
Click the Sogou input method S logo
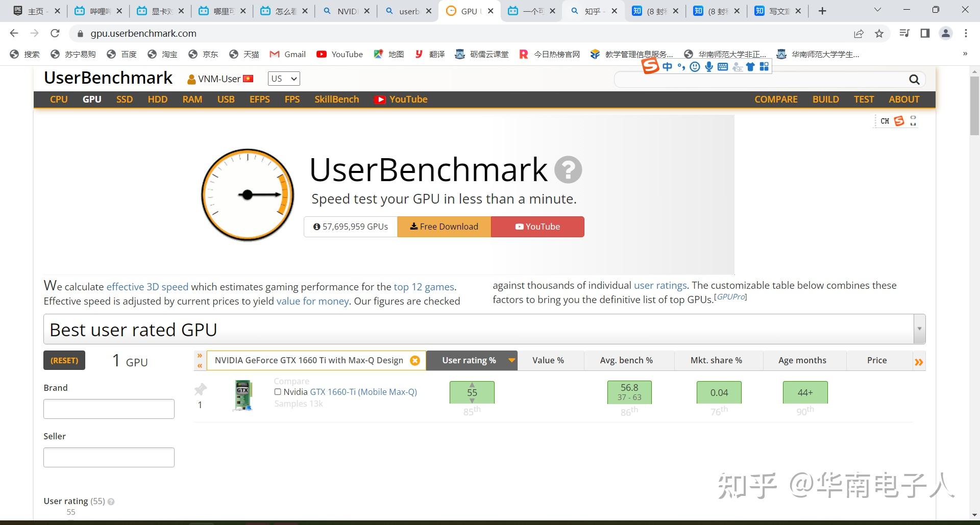pyautogui.click(x=650, y=66)
